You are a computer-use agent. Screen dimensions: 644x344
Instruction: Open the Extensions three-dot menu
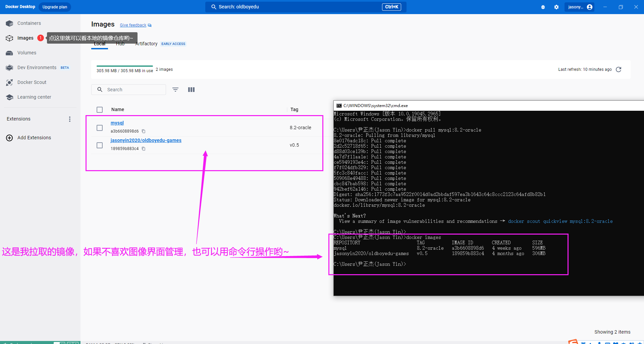pos(70,119)
